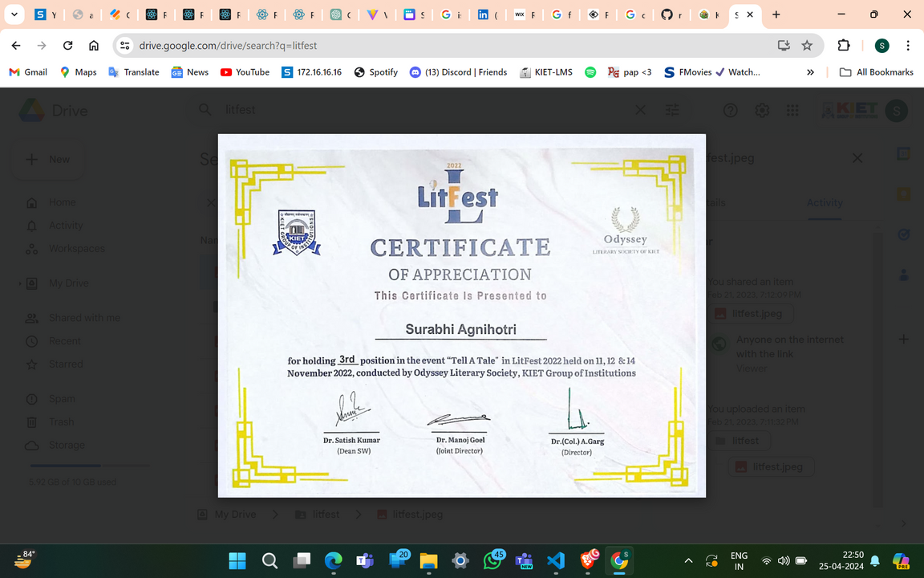
Task: Close the details side panel
Action: pos(857,158)
